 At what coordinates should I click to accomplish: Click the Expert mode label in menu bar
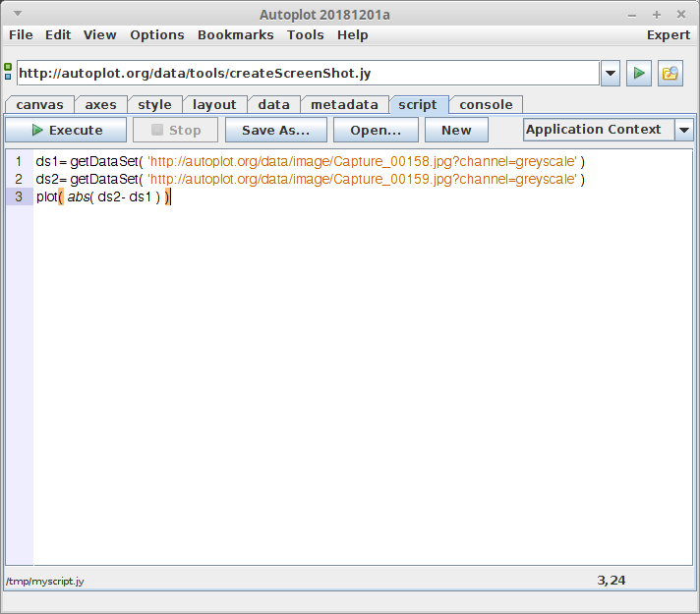tap(668, 34)
